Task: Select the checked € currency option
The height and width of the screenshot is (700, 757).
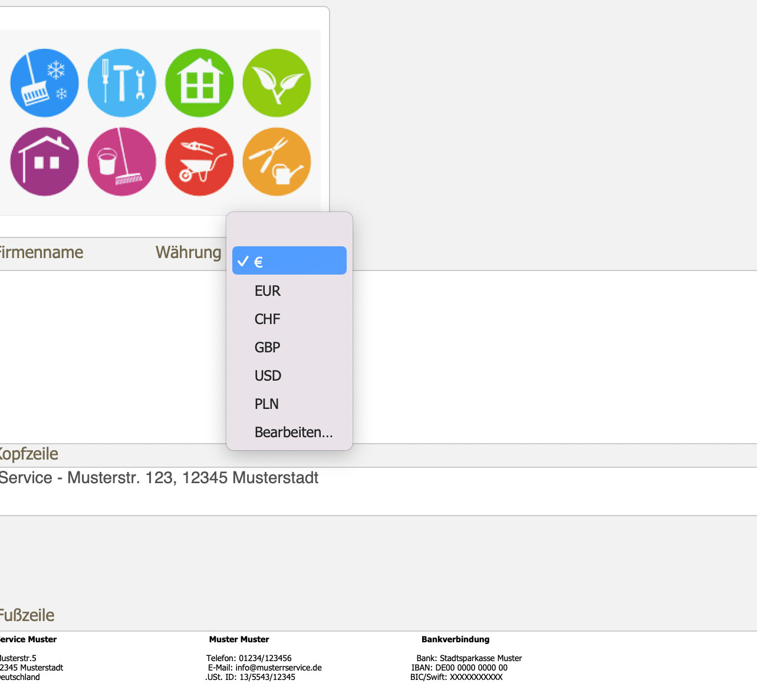Action: coord(289,260)
